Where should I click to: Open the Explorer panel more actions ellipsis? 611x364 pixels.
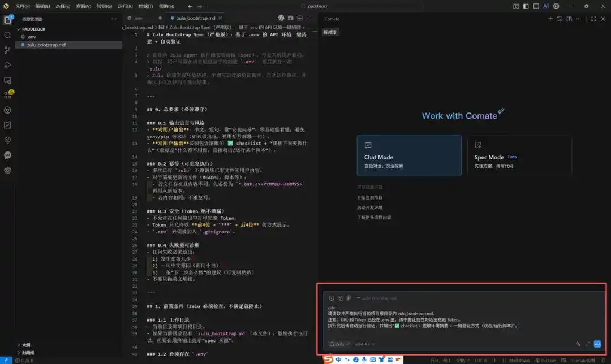click(x=114, y=19)
